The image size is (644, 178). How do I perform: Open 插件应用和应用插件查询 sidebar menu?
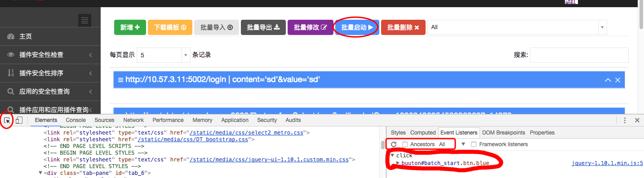click(50, 109)
